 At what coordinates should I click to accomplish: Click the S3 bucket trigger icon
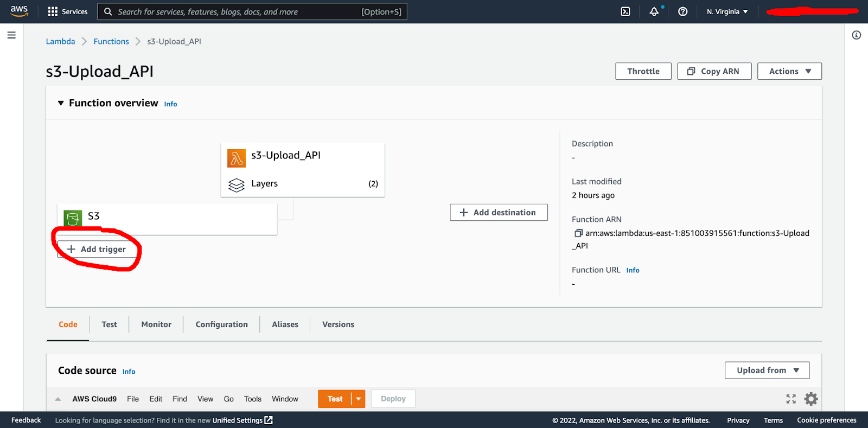coord(73,219)
